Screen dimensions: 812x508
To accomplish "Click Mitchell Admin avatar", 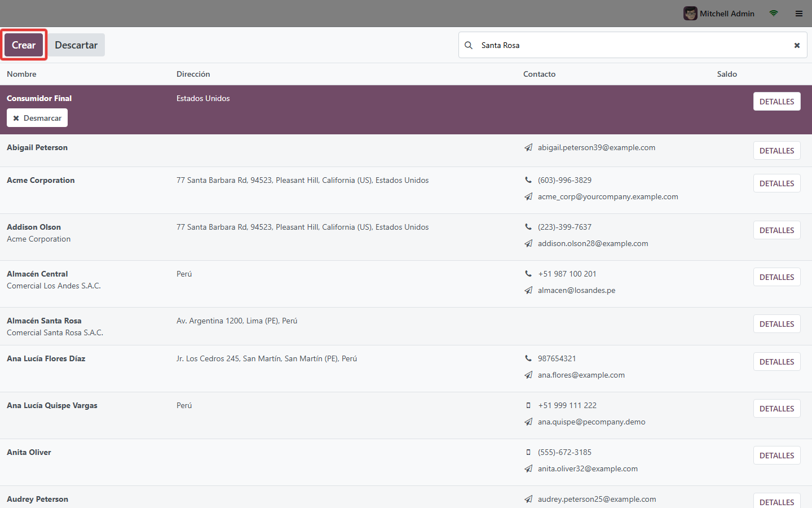I will click(x=690, y=14).
